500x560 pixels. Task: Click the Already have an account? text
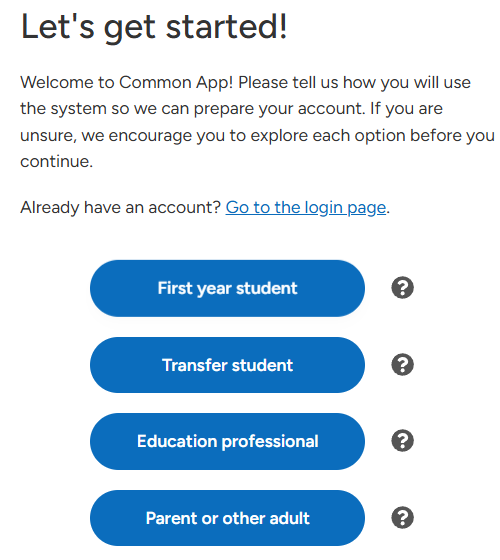pos(121,208)
